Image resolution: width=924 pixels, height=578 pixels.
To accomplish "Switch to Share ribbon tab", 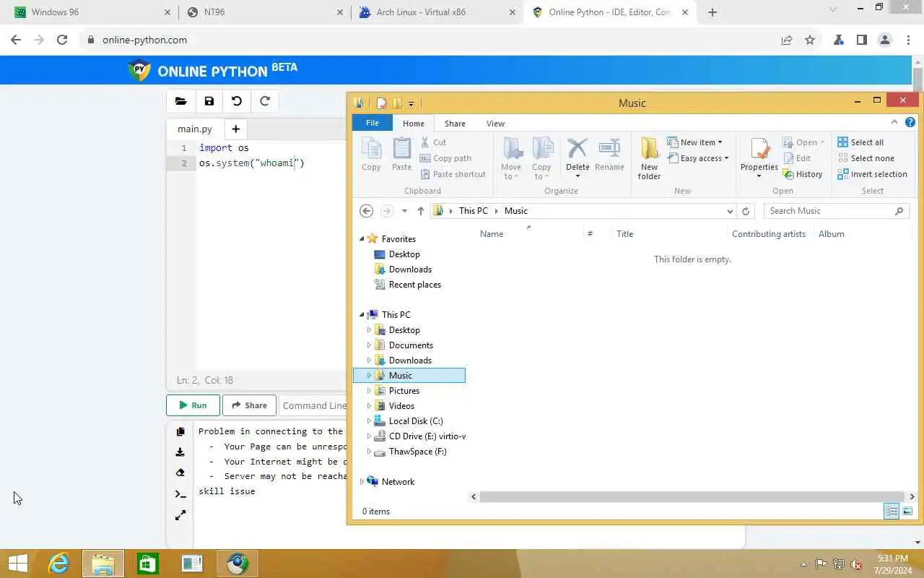I will pyautogui.click(x=455, y=124).
